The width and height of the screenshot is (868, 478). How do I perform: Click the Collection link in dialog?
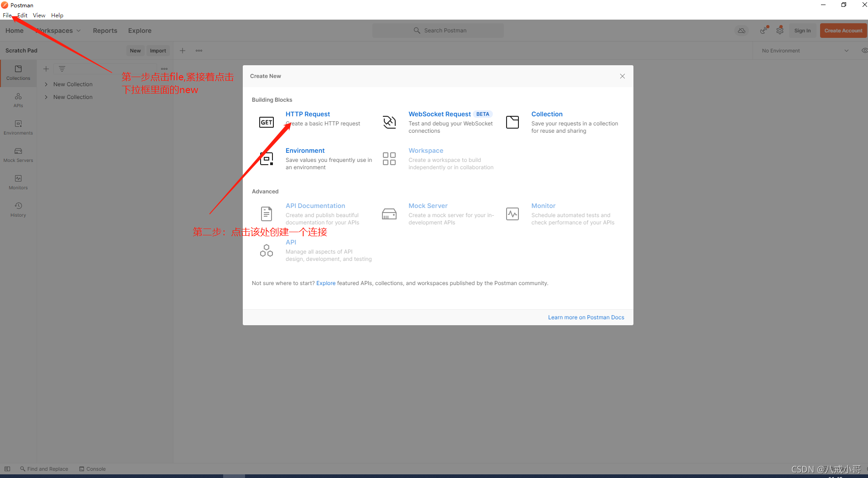pyautogui.click(x=547, y=114)
